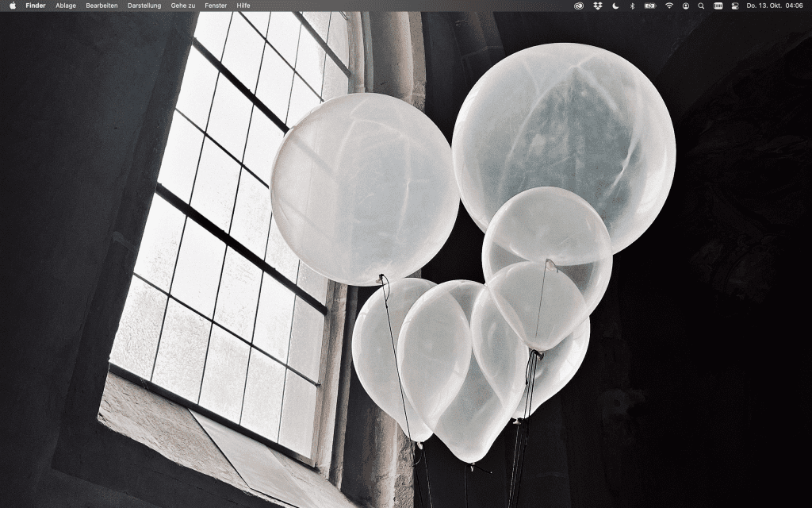Open the Bluetooth status menu
Image resolution: width=812 pixels, height=508 pixels.
(632, 6)
